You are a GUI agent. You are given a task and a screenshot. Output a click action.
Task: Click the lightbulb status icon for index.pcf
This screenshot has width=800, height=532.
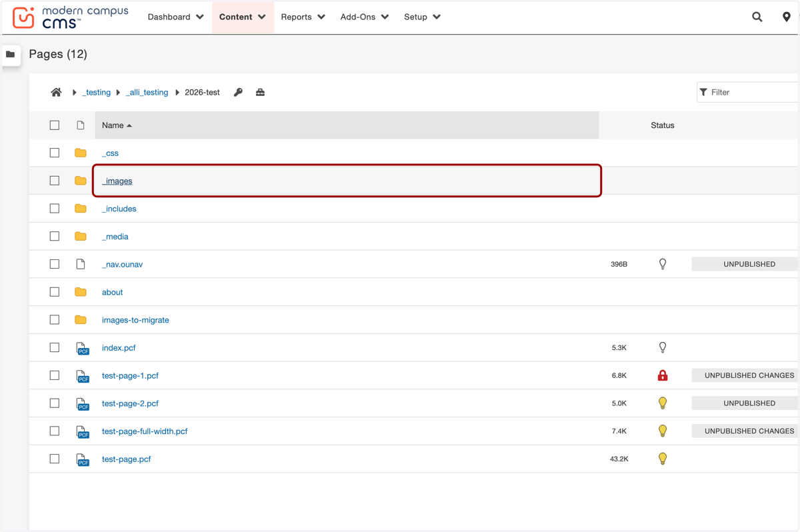tap(663, 347)
